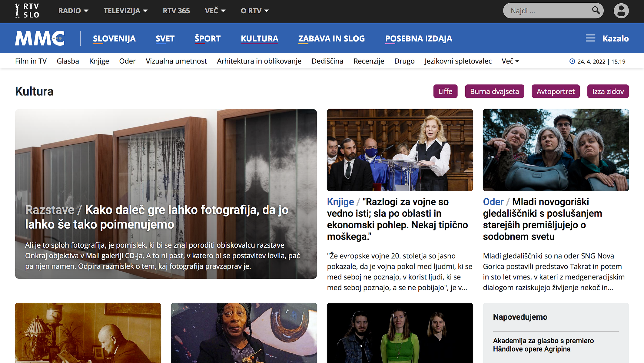Open Arhitektura in oblikovanje subcategory
Screen dimensions: 644x363
pyautogui.click(x=259, y=61)
